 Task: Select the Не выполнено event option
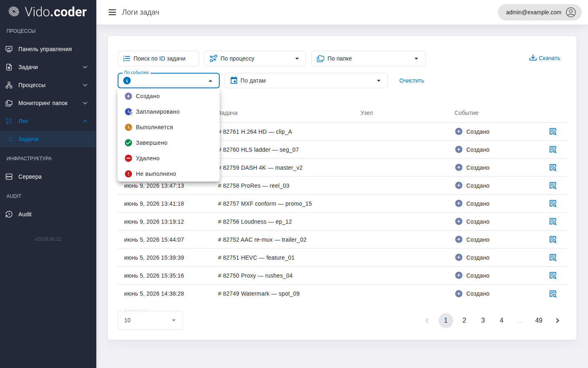pyautogui.click(x=169, y=174)
